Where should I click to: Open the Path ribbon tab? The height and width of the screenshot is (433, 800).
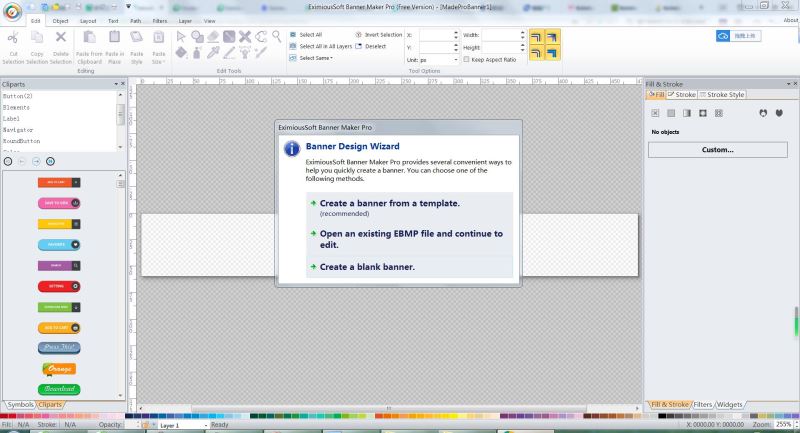(x=136, y=21)
